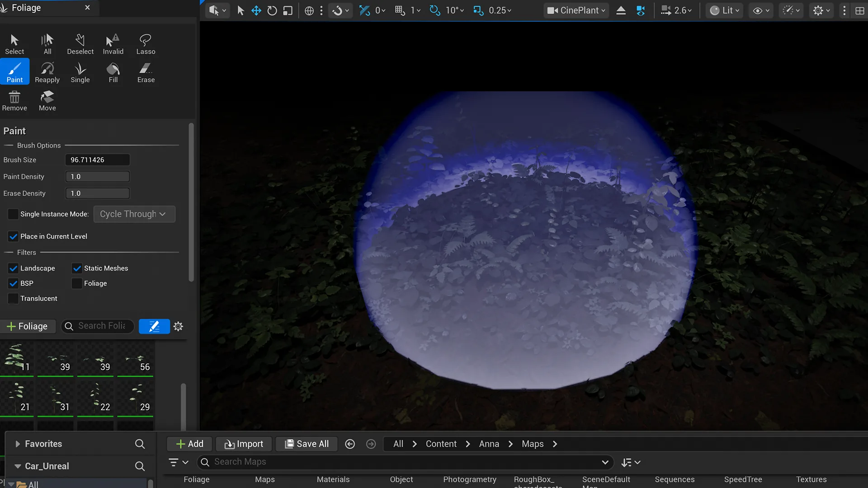This screenshot has width=868, height=488.
Task: Click the Deselect tool
Action: 80,44
